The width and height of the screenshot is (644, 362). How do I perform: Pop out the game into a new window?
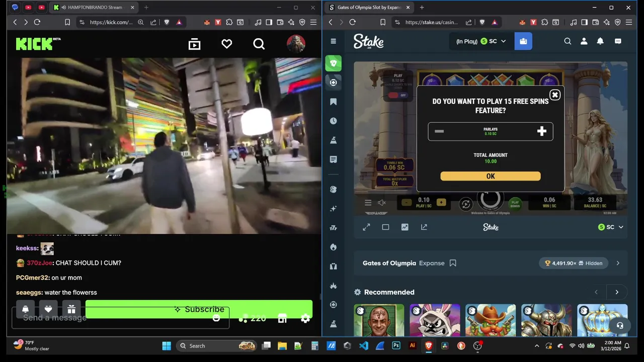pos(424,227)
